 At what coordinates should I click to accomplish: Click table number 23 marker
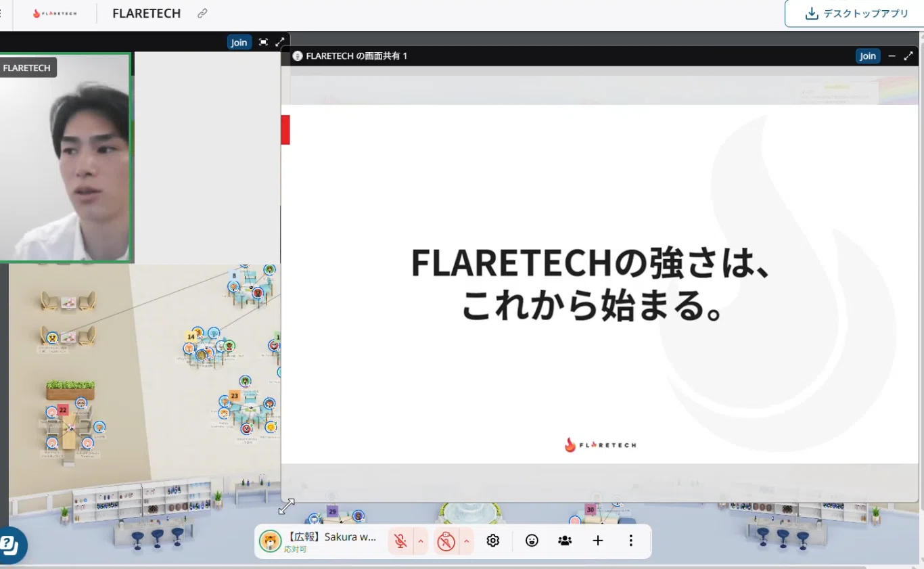pos(235,395)
